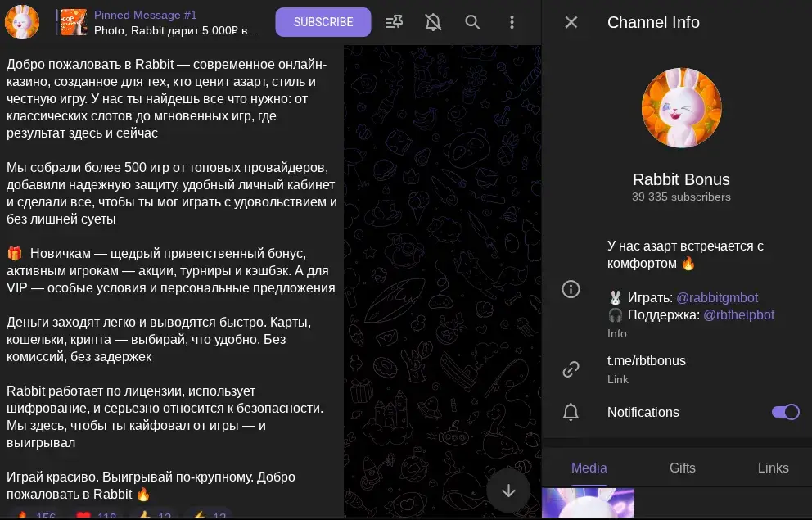Jump to latest with down arrow button
Viewport: 812px width, 520px height.
[508, 491]
